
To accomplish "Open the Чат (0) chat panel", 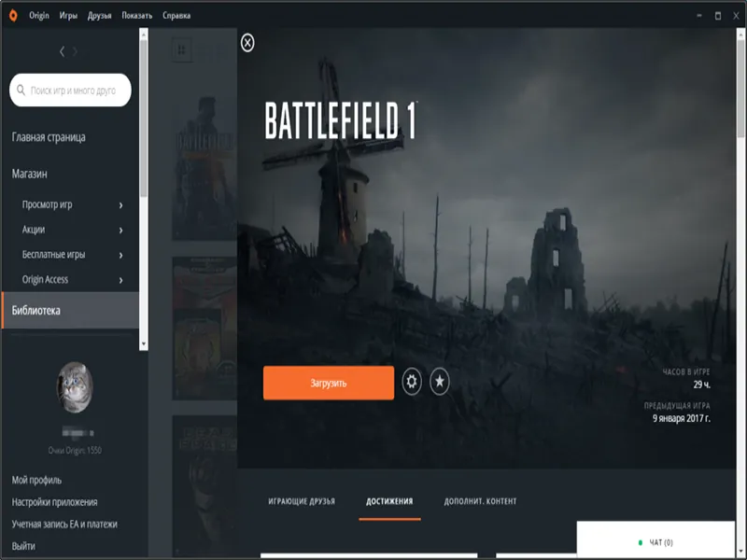I will tap(661, 542).
